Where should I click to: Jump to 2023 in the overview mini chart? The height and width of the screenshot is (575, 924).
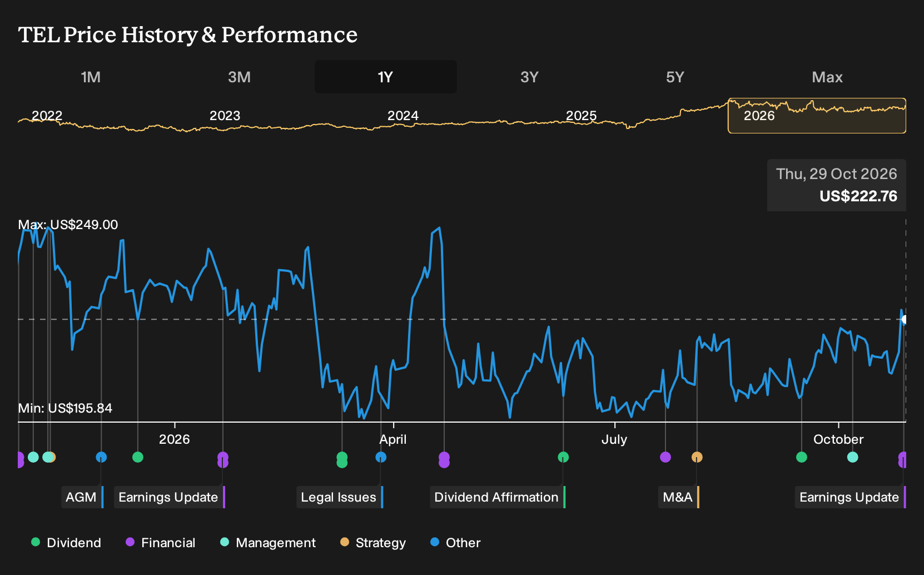[x=225, y=116]
